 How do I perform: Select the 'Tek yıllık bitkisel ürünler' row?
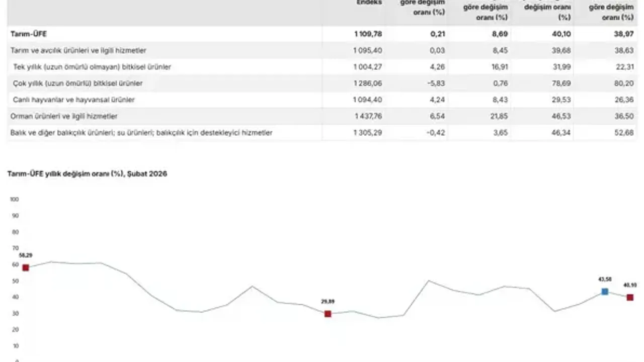pyautogui.click(x=92, y=67)
